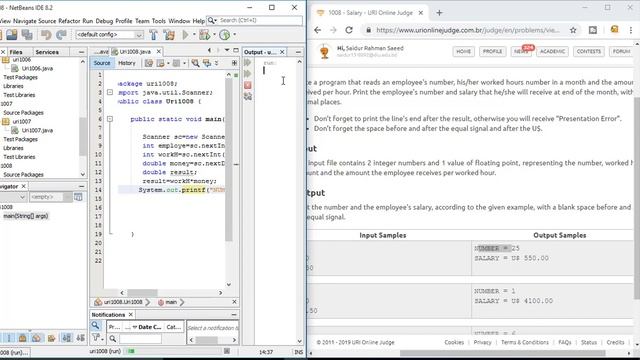Click the Clean and Build Project icon

(169, 35)
